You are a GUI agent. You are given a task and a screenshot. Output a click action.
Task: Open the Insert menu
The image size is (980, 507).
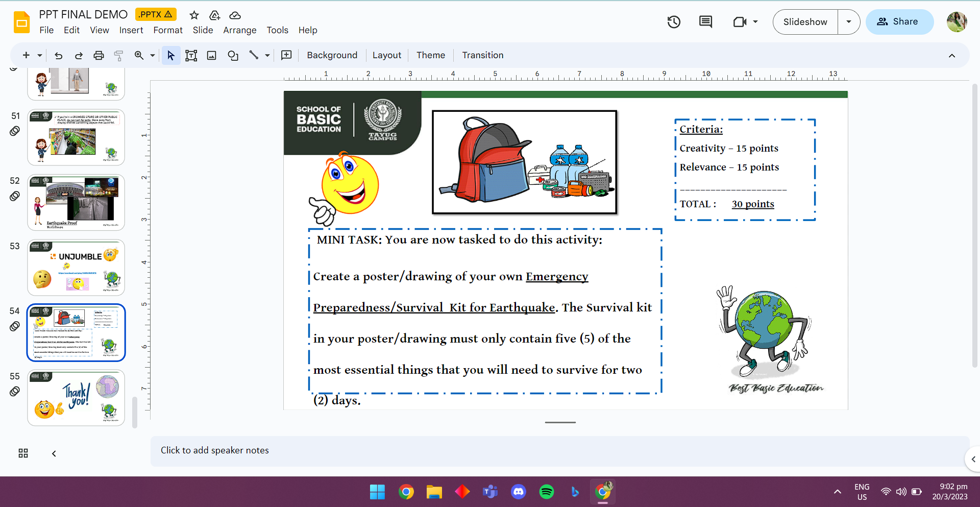click(x=131, y=30)
